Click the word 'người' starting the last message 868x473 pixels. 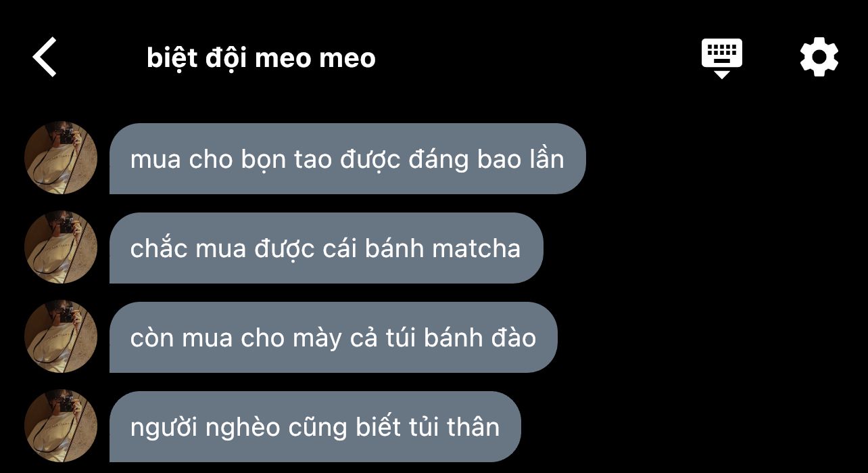(x=163, y=428)
